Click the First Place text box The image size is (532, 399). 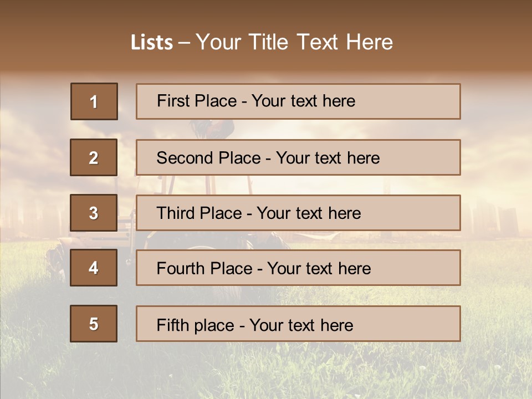(298, 101)
